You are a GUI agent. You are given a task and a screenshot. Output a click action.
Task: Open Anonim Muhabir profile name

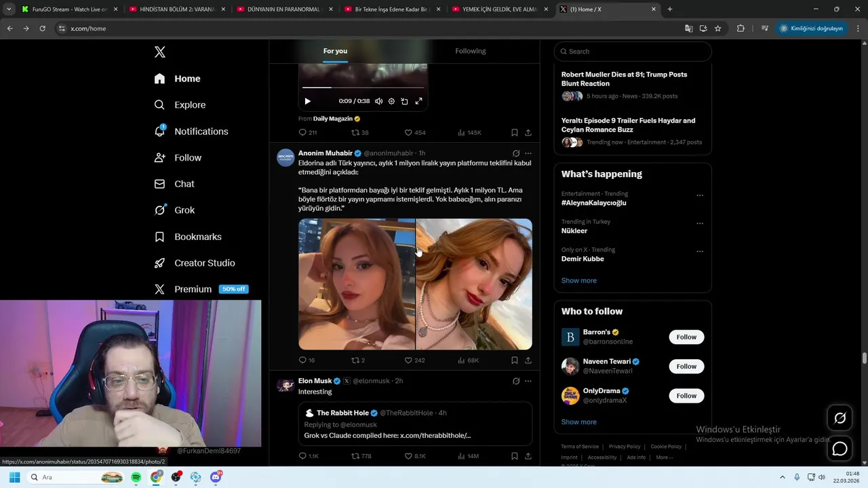[x=325, y=153]
